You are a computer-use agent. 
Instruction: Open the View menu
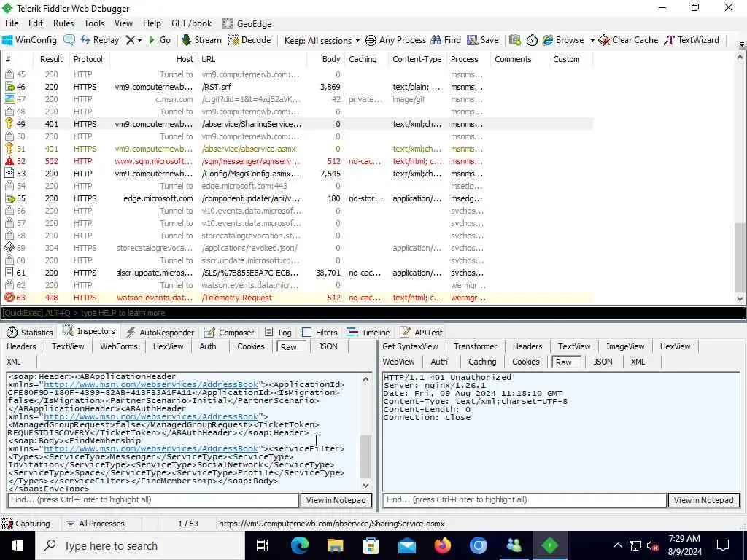[x=123, y=23]
